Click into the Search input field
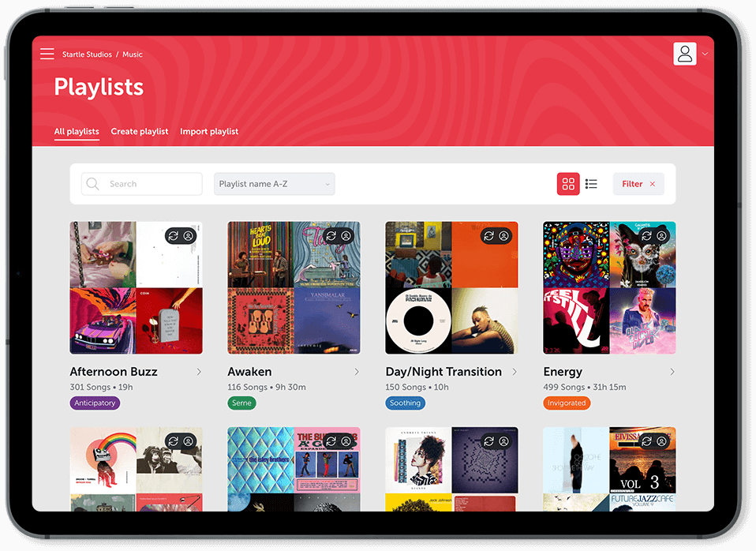This screenshot has height=551, width=756. [142, 184]
